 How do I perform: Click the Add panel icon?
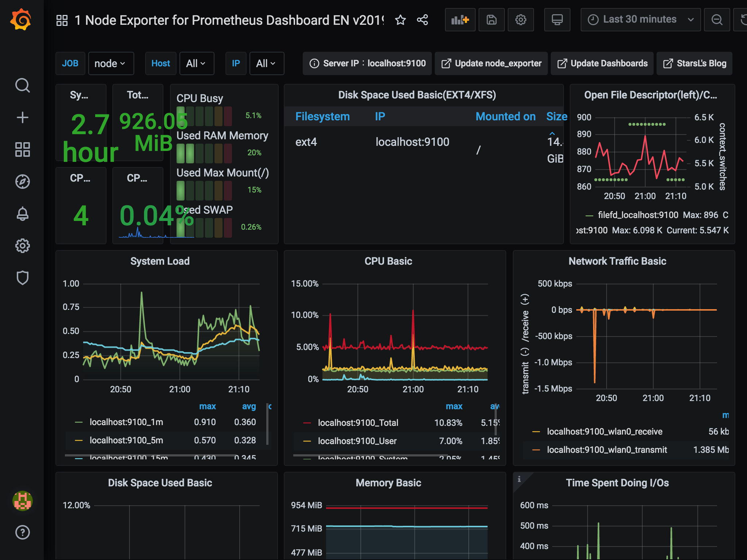pos(460,20)
